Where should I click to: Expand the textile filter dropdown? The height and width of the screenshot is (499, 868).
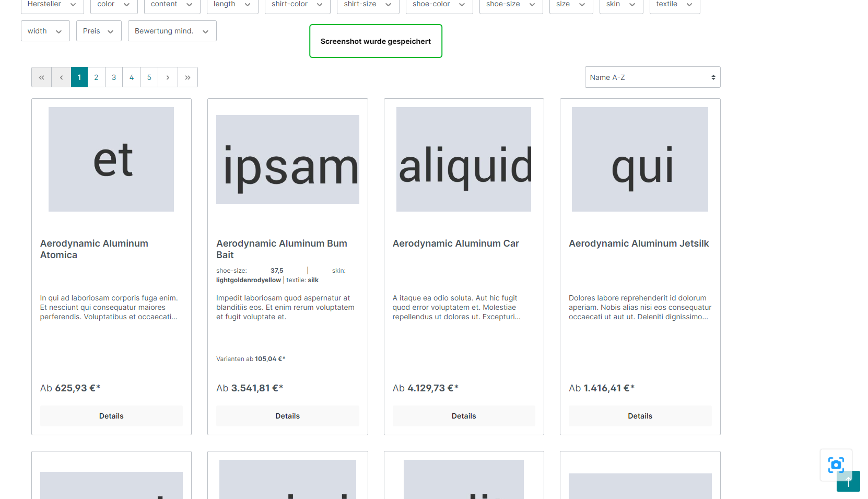(675, 4)
